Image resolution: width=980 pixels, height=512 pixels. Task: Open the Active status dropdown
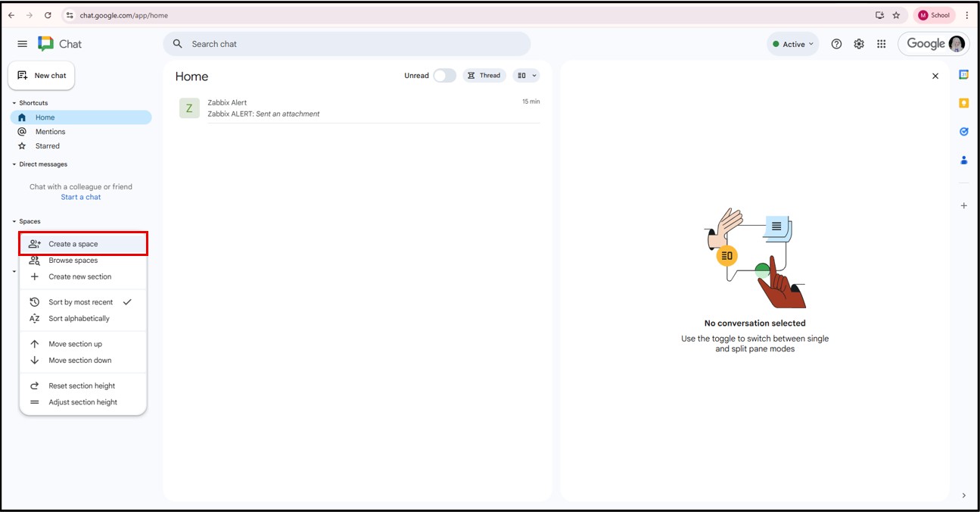point(792,44)
